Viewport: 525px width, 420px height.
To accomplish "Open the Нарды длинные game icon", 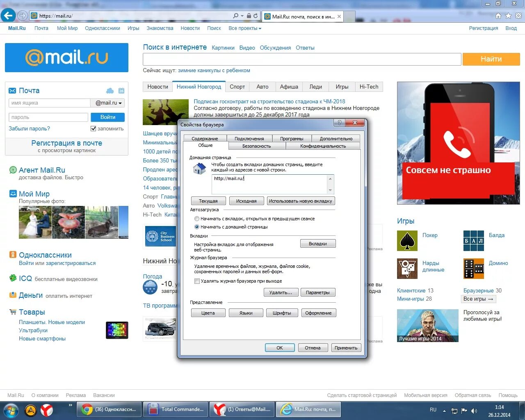I will tap(407, 269).
